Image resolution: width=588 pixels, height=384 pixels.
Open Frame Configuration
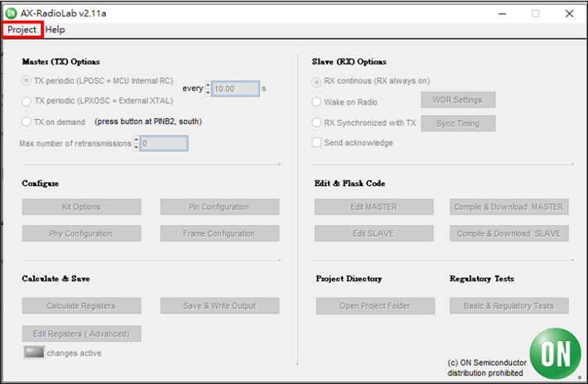[x=219, y=233]
